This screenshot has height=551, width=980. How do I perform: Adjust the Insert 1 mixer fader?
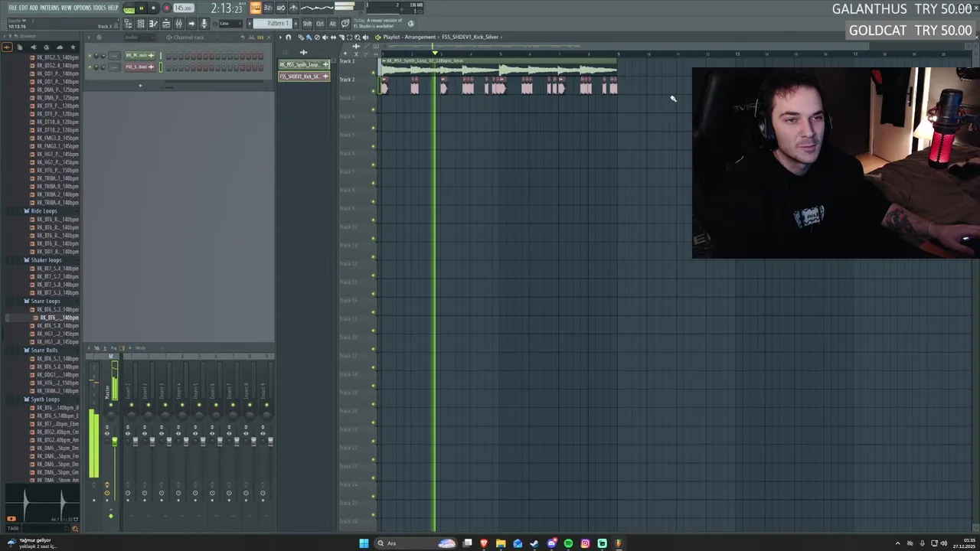pos(136,442)
